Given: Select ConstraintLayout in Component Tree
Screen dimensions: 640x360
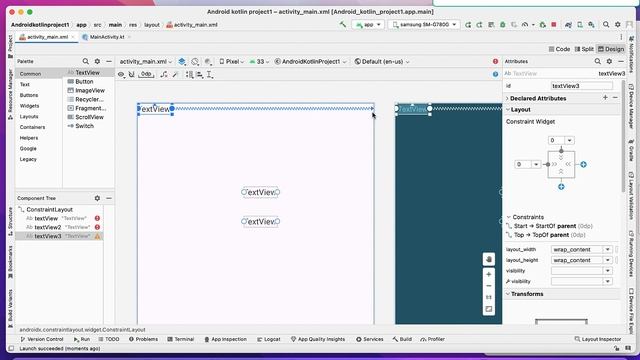Looking at the screenshot, I should pos(49,209).
